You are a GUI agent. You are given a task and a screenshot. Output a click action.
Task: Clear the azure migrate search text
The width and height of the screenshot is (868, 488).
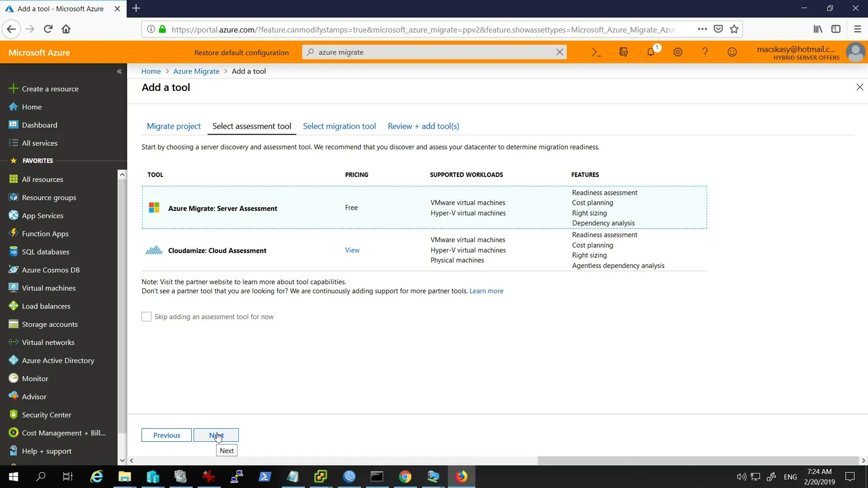point(560,52)
